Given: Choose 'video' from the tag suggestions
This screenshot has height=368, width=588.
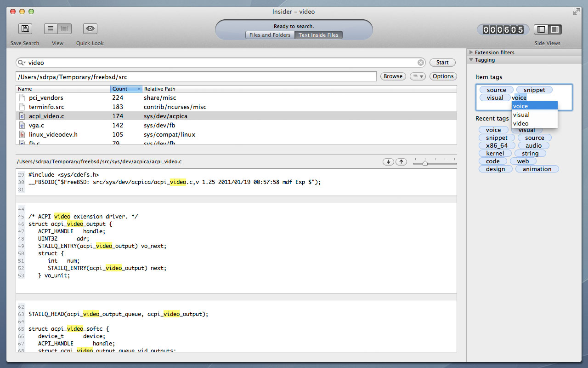Looking at the screenshot, I should [x=521, y=123].
